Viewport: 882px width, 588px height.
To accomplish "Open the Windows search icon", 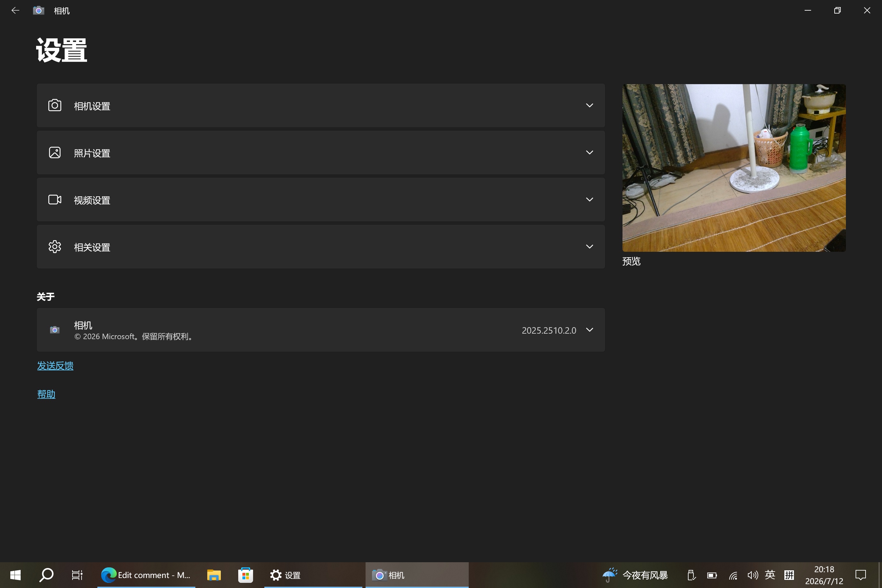I will pyautogui.click(x=46, y=575).
